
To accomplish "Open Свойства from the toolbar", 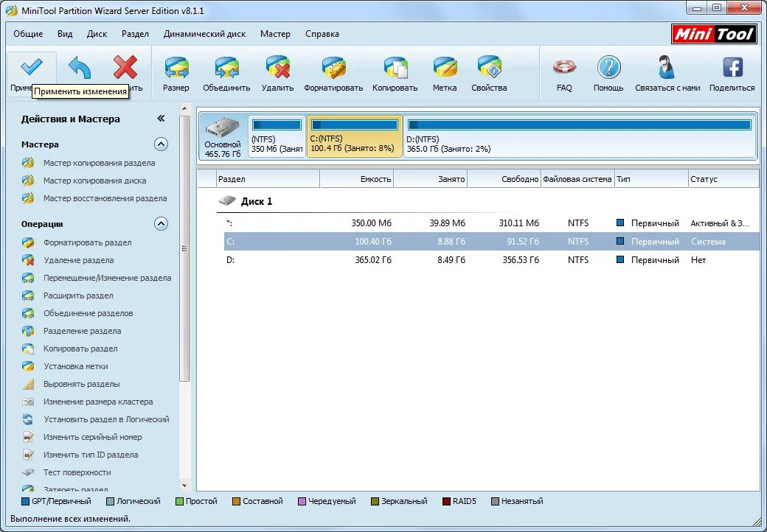I will tap(489, 67).
